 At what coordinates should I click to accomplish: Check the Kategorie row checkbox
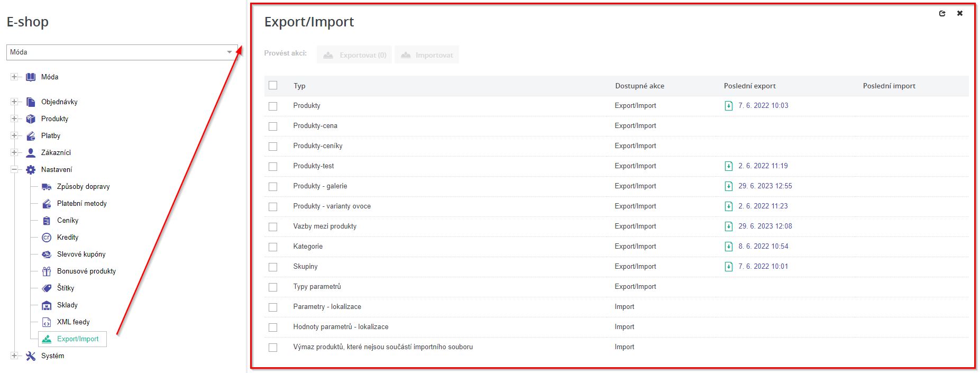click(x=273, y=247)
